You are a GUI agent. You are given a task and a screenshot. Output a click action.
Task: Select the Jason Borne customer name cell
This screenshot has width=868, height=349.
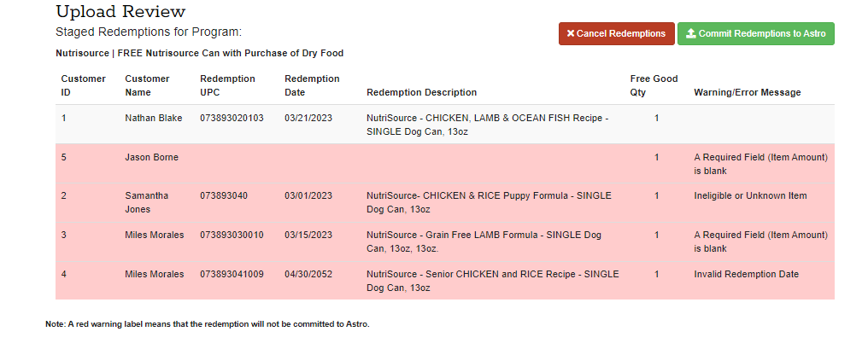pyautogui.click(x=151, y=157)
